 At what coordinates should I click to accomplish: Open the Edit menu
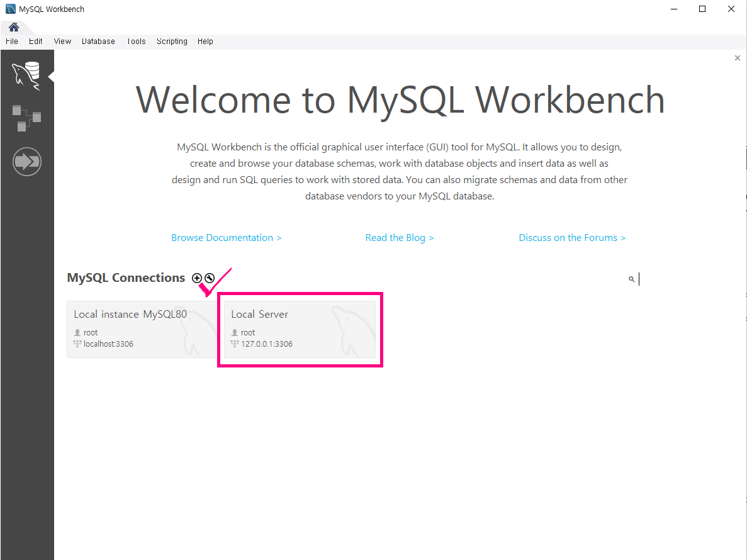36,42
